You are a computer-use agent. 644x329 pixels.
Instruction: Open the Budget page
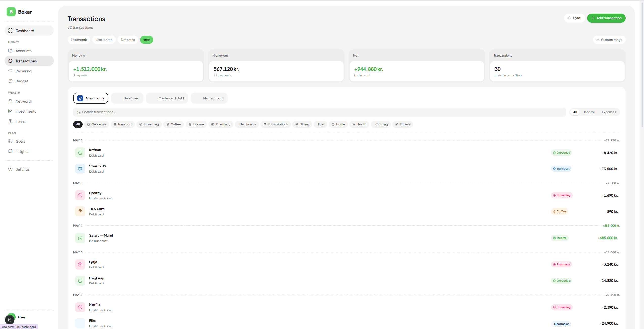[x=29, y=81]
